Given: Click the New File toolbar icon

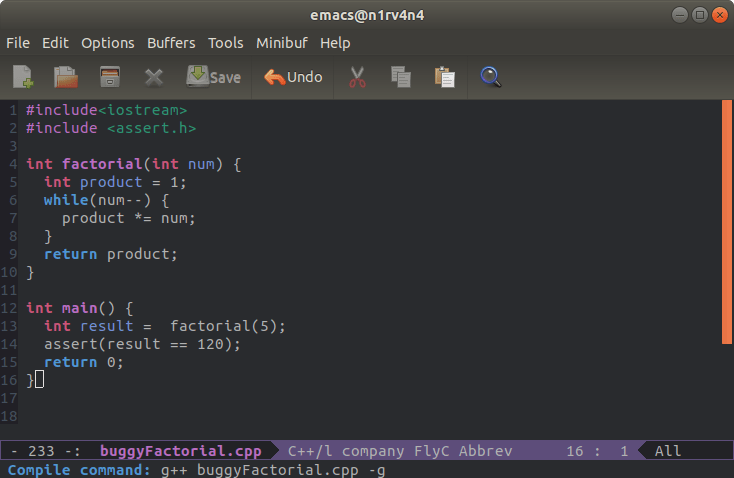Looking at the screenshot, I should (22, 77).
